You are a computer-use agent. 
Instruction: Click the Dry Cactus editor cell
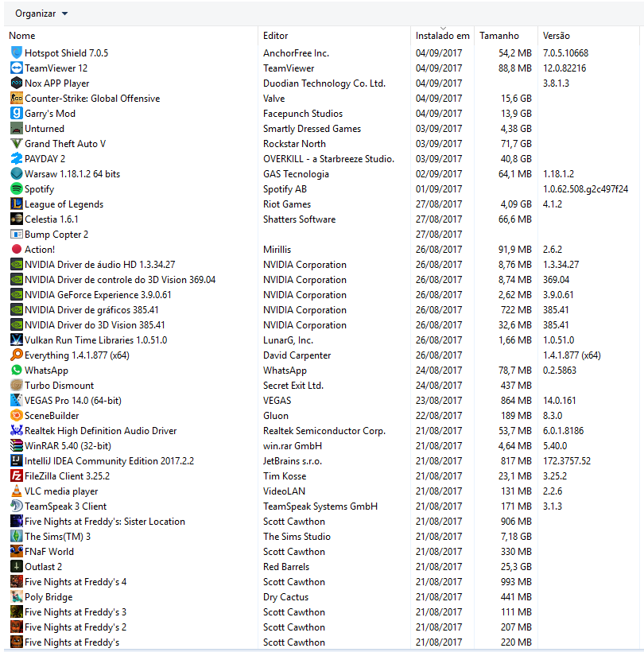pos(285,596)
